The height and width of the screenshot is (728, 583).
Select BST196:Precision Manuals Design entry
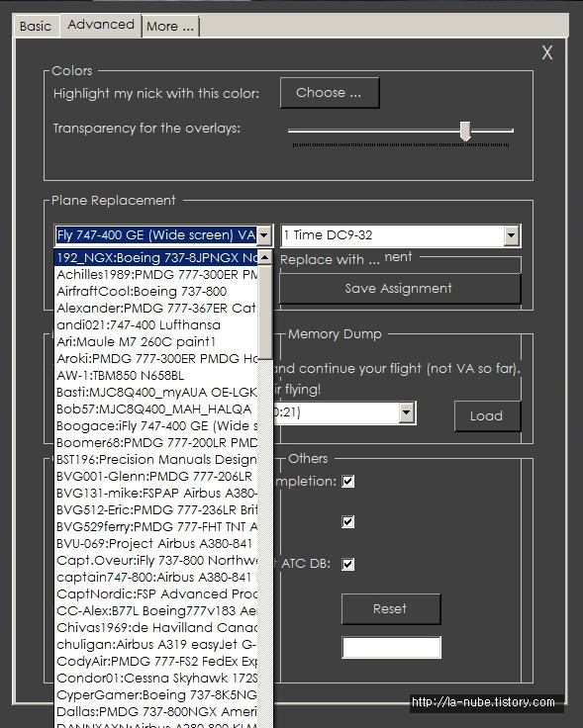156,459
